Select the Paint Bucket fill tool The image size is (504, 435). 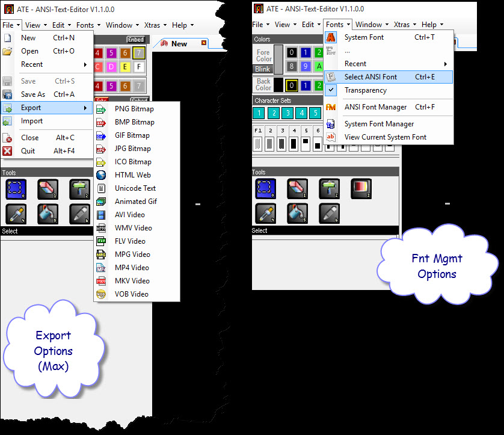point(47,214)
